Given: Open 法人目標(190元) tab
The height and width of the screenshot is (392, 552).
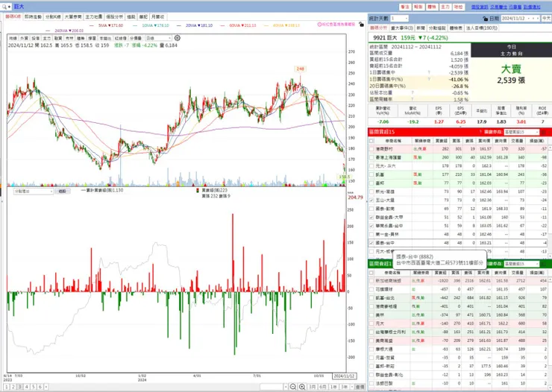Looking at the screenshot, I should coord(482,28).
